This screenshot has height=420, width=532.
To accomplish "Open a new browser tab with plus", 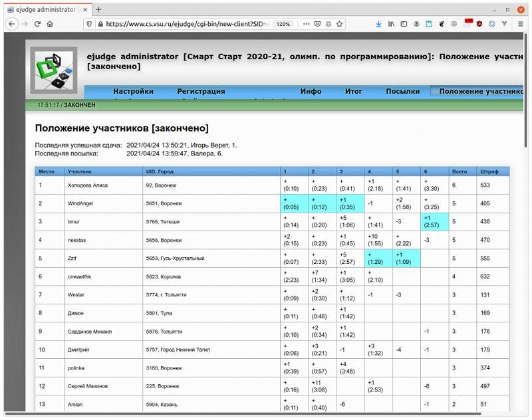I will tap(99, 9).
